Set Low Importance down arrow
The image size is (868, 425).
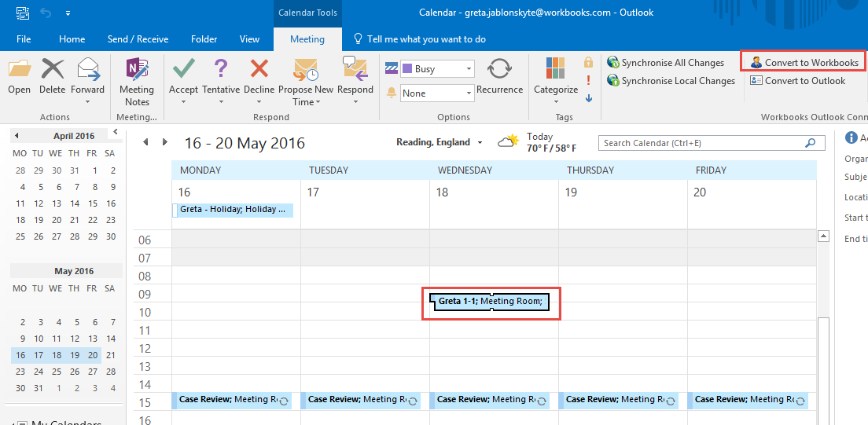tap(588, 98)
